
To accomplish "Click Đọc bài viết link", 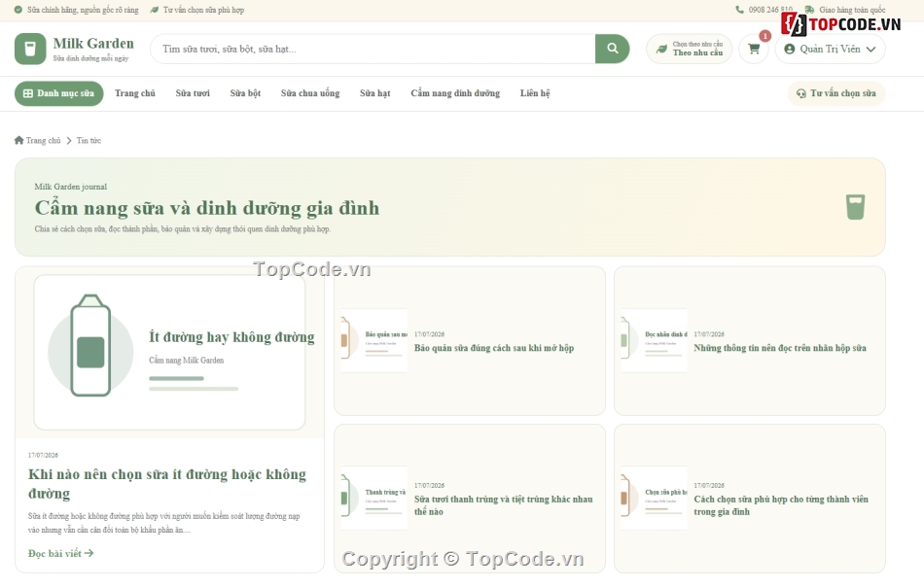I will pyautogui.click(x=60, y=553).
